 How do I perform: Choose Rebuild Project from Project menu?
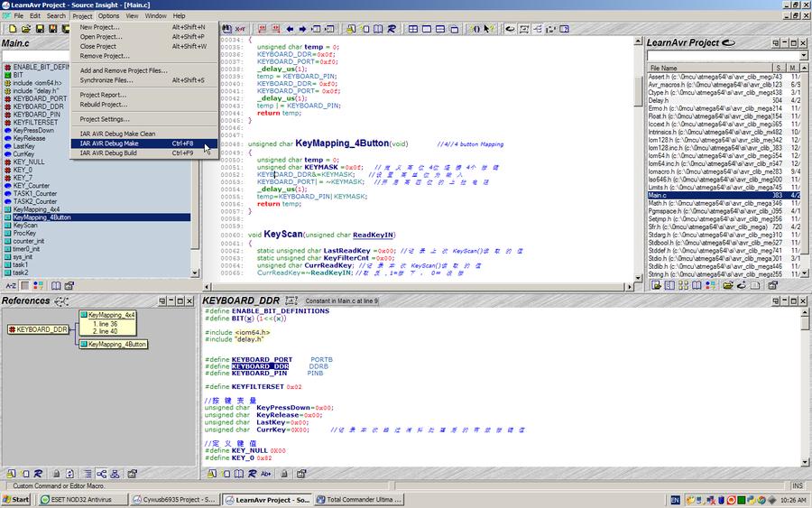104,105
